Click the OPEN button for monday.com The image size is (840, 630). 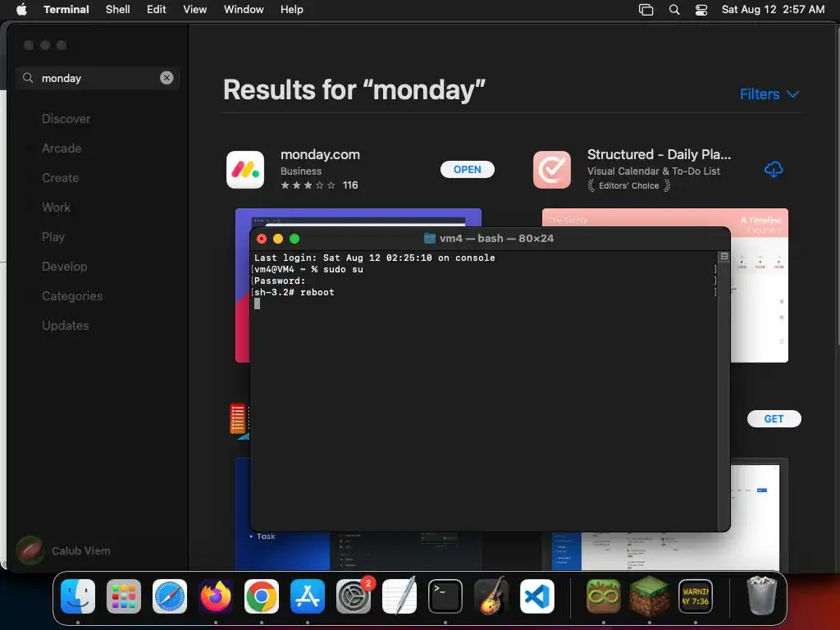pos(467,170)
